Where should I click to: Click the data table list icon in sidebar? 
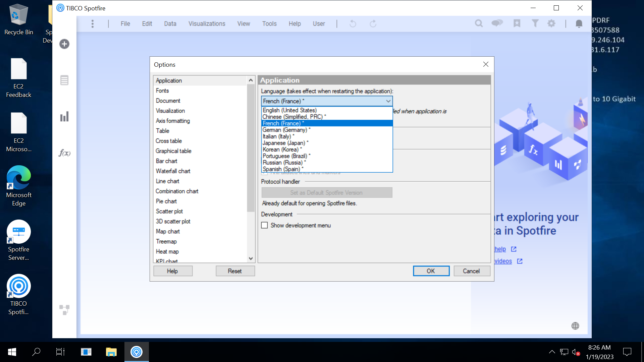point(64,80)
